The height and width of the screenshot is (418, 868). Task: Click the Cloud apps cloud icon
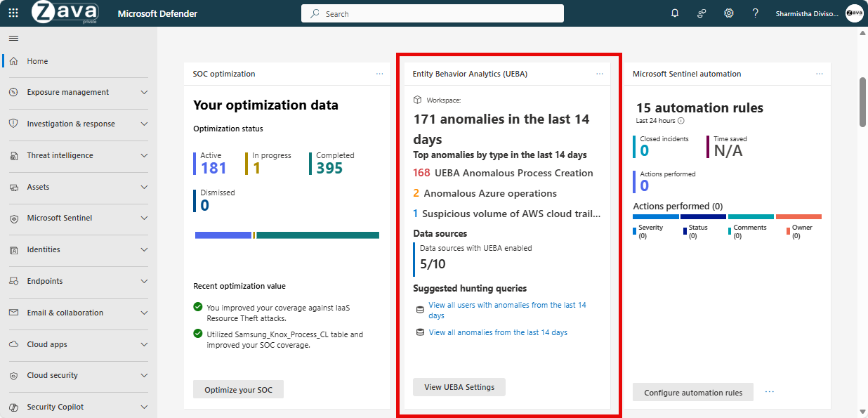[x=13, y=344]
